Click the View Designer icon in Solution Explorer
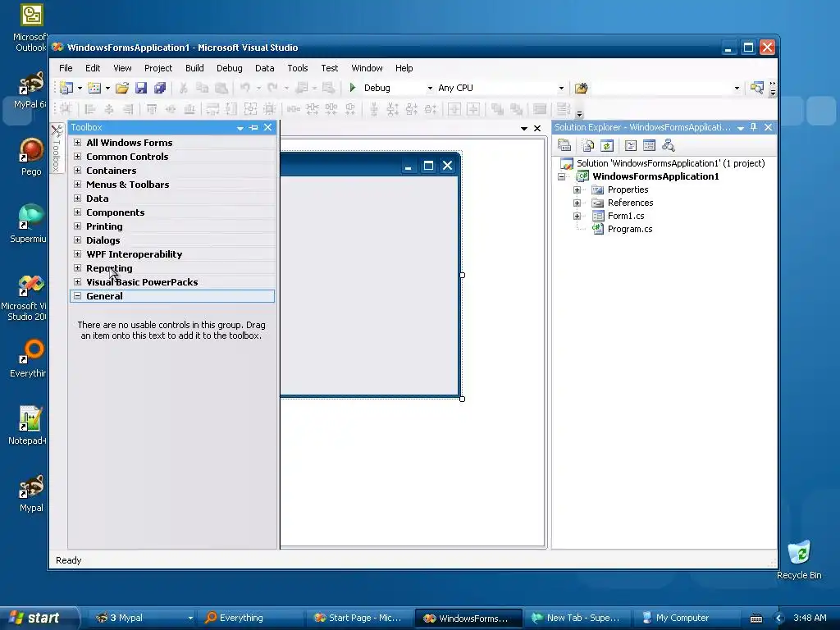 [x=649, y=145]
